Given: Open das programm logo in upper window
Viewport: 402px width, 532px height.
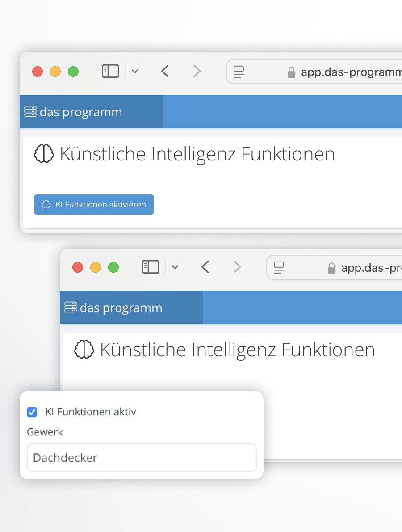Looking at the screenshot, I should pos(73,112).
